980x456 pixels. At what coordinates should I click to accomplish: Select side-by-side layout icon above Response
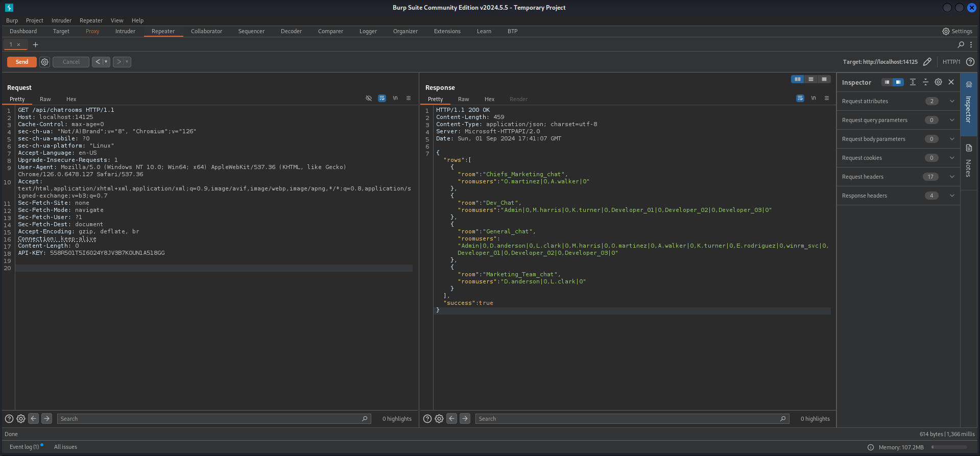coord(797,79)
